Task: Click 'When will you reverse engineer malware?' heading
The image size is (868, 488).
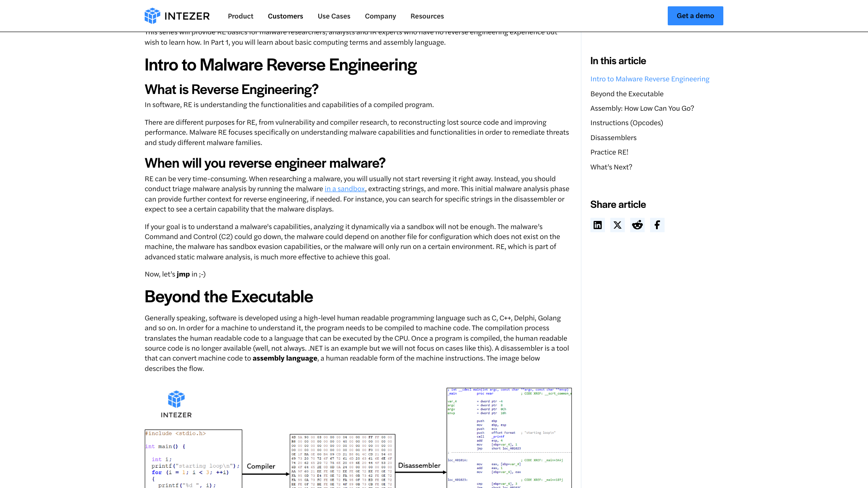Action: coord(265,163)
